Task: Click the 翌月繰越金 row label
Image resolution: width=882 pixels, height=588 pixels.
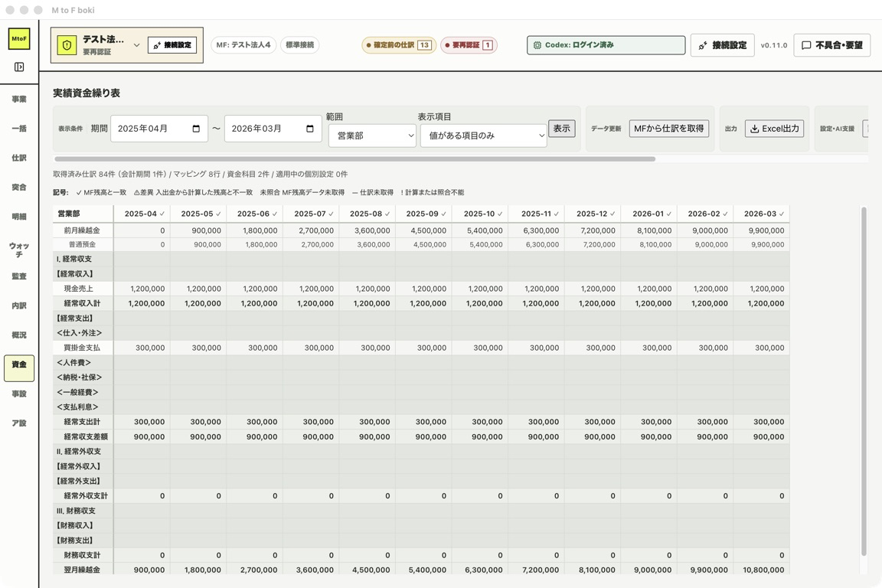Action: pyautogui.click(x=82, y=570)
